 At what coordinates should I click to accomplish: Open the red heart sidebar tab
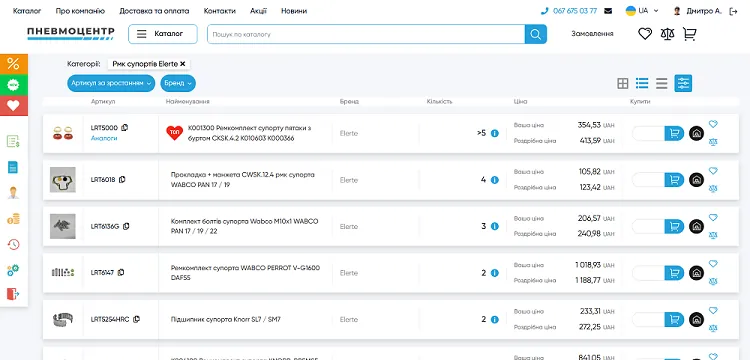[x=13, y=105]
